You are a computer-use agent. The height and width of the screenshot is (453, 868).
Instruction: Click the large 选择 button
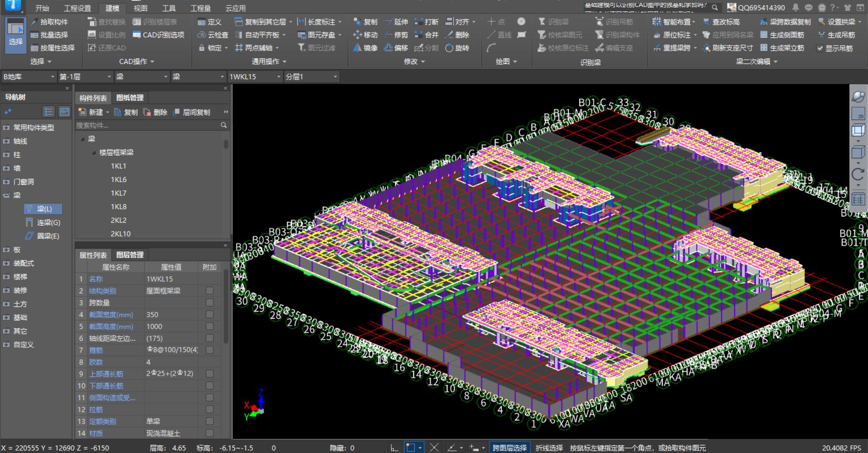tap(15, 35)
